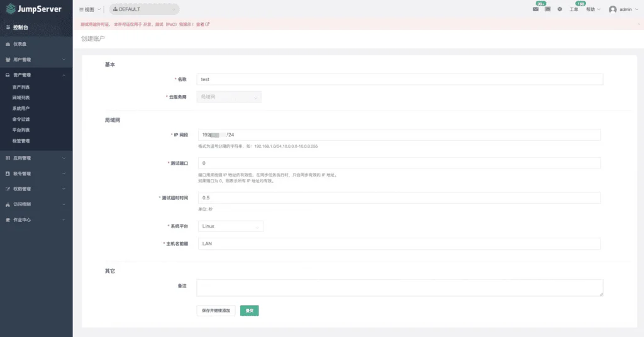Click 保存并继续添加 button
This screenshot has width=644, height=337.
coord(216,311)
